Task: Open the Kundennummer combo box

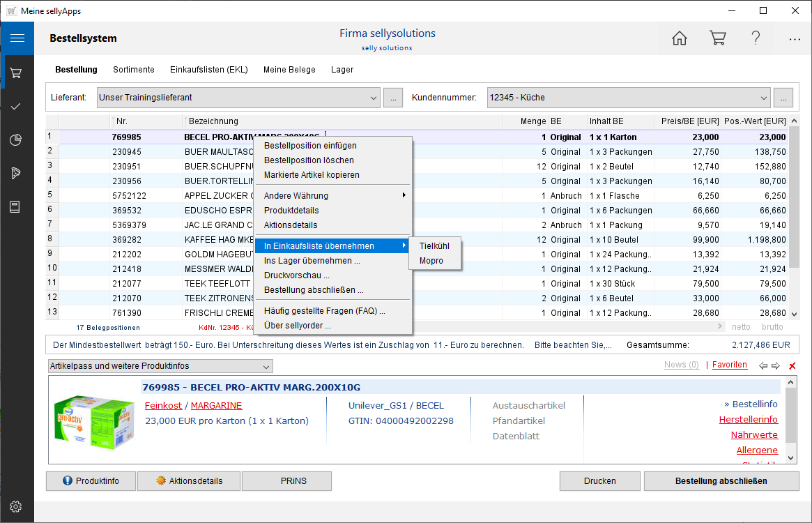Action: click(763, 98)
